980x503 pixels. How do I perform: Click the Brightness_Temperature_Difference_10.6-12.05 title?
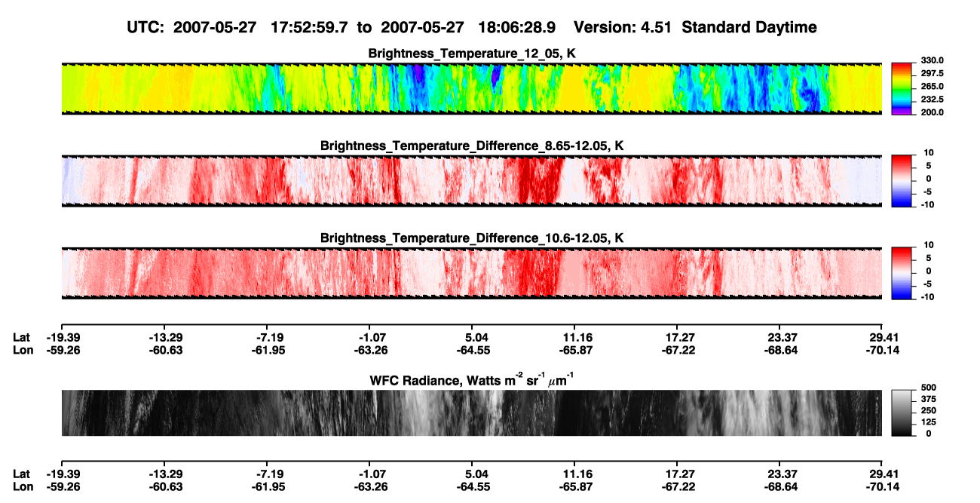(472, 238)
